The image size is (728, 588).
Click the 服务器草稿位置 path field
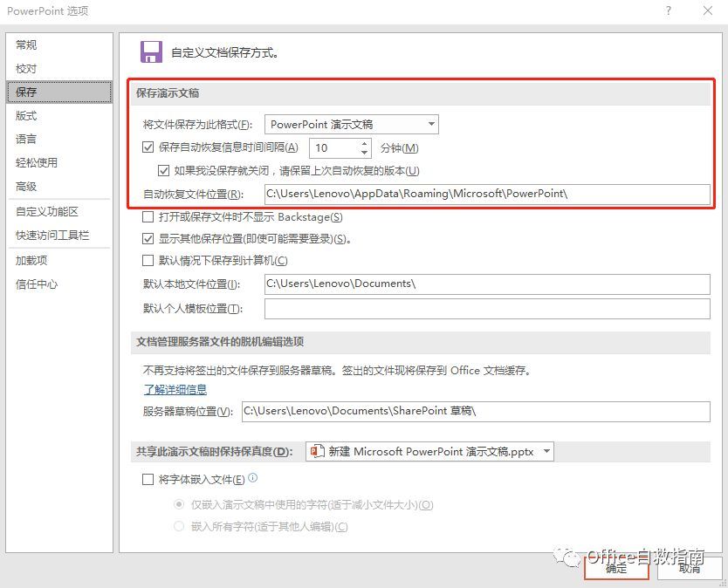point(476,412)
